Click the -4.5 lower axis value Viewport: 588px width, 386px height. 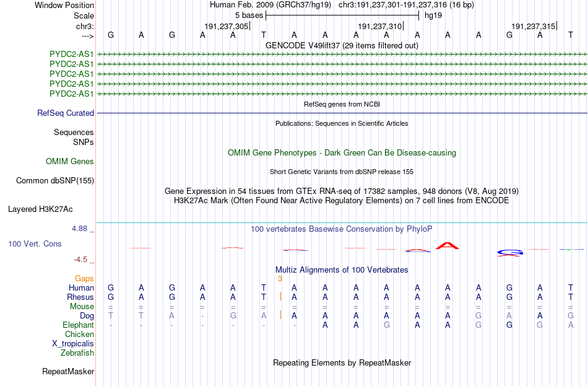click(x=80, y=260)
